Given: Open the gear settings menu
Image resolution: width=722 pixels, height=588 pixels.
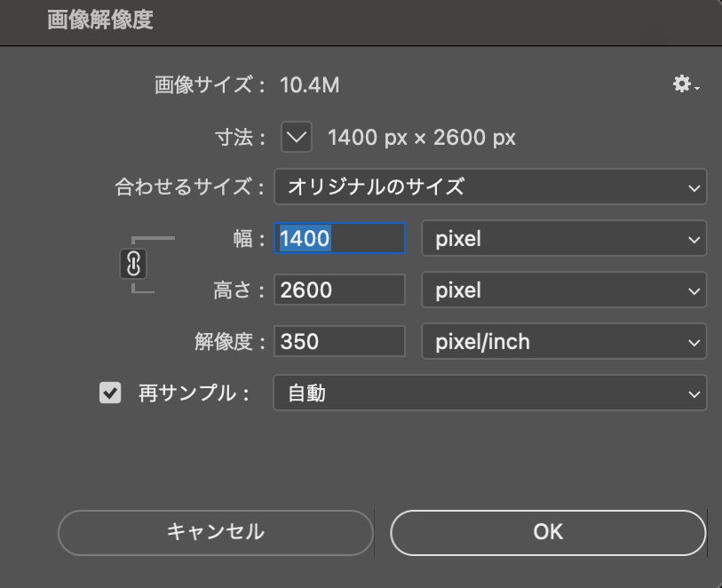Looking at the screenshot, I should pos(685,84).
